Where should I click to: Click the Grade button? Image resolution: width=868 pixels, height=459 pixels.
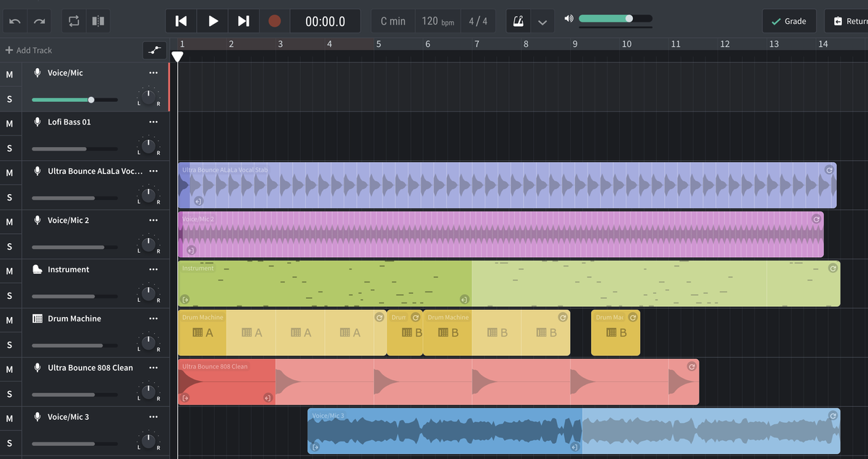click(x=789, y=21)
